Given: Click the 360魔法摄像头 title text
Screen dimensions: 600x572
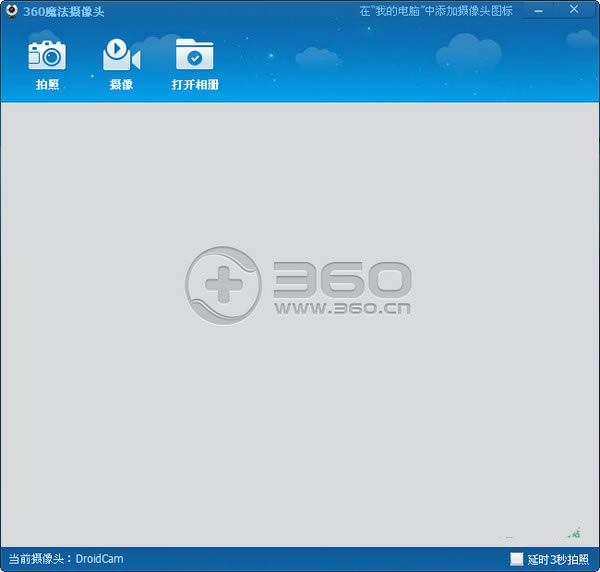Looking at the screenshot, I should (64, 11).
